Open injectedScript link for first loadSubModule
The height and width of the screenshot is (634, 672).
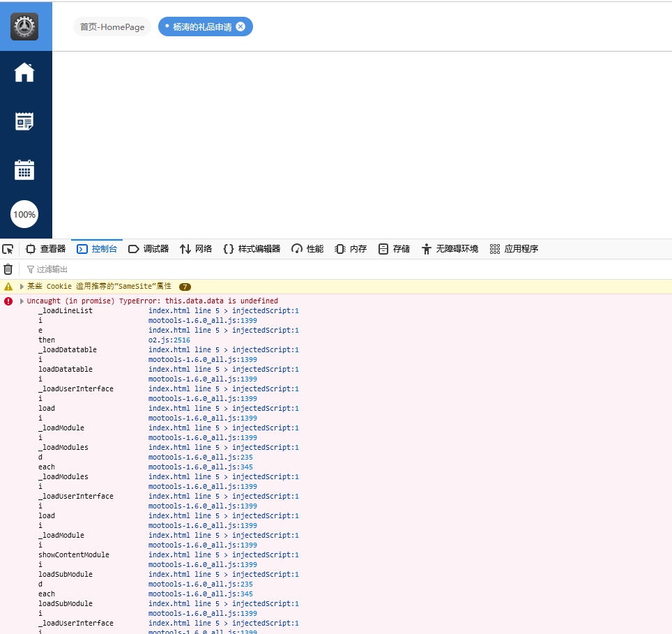(224, 575)
